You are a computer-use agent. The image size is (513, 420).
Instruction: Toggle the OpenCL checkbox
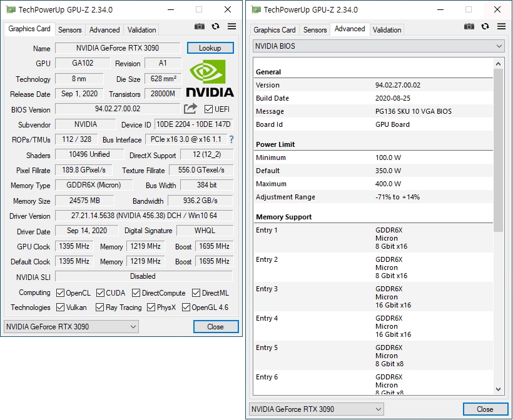tap(60, 293)
